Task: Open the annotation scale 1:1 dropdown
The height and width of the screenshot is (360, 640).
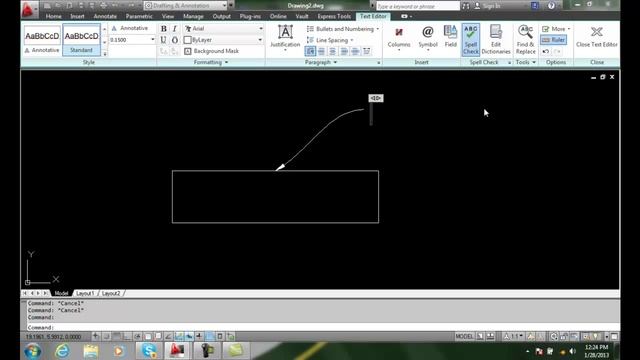Action: pyautogui.click(x=513, y=337)
